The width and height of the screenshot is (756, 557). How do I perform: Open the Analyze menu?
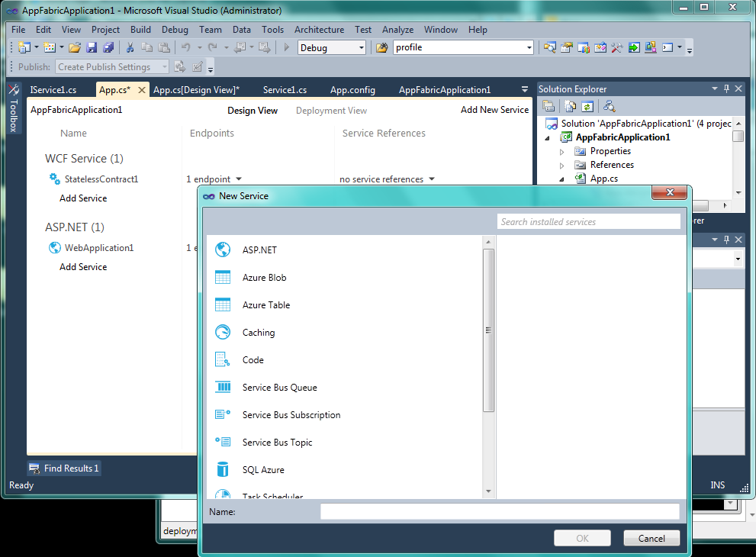397,30
